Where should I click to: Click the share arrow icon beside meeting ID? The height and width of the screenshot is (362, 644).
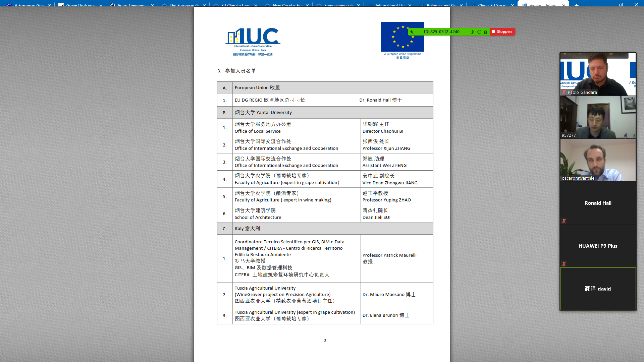point(412,32)
